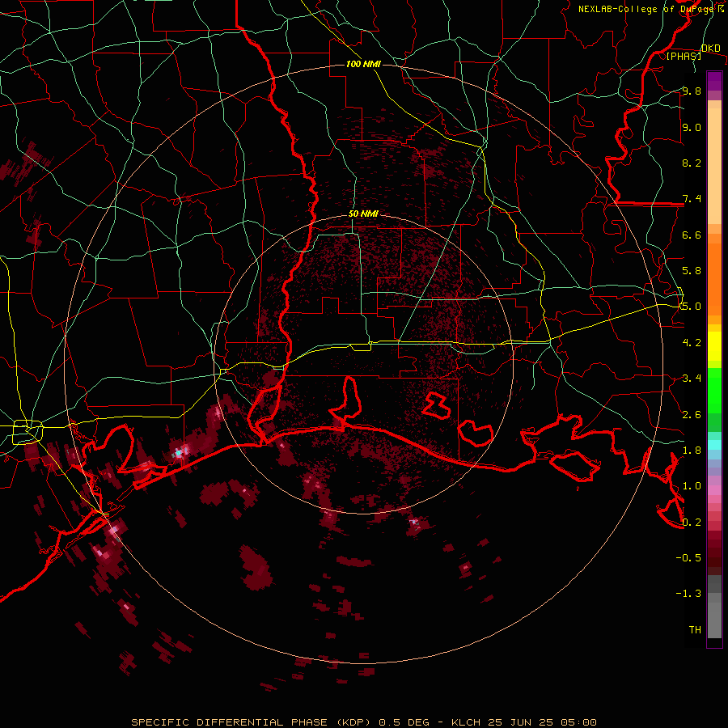Click the 2.6 scale value

tap(692, 415)
